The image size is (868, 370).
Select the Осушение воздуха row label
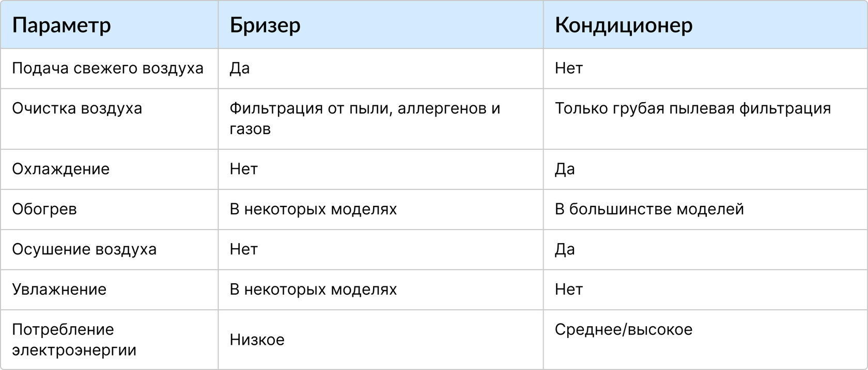click(x=84, y=249)
